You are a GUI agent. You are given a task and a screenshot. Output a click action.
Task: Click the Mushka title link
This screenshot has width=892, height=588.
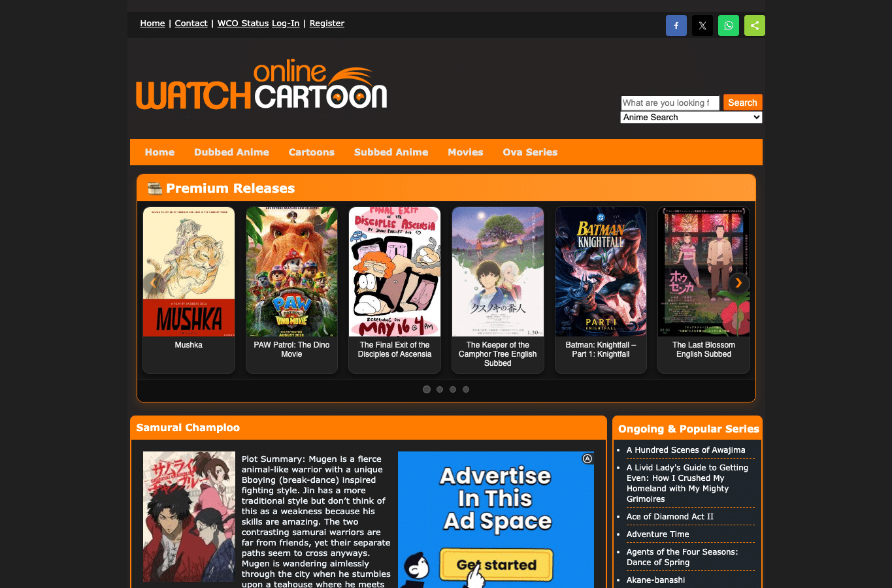click(189, 345)
